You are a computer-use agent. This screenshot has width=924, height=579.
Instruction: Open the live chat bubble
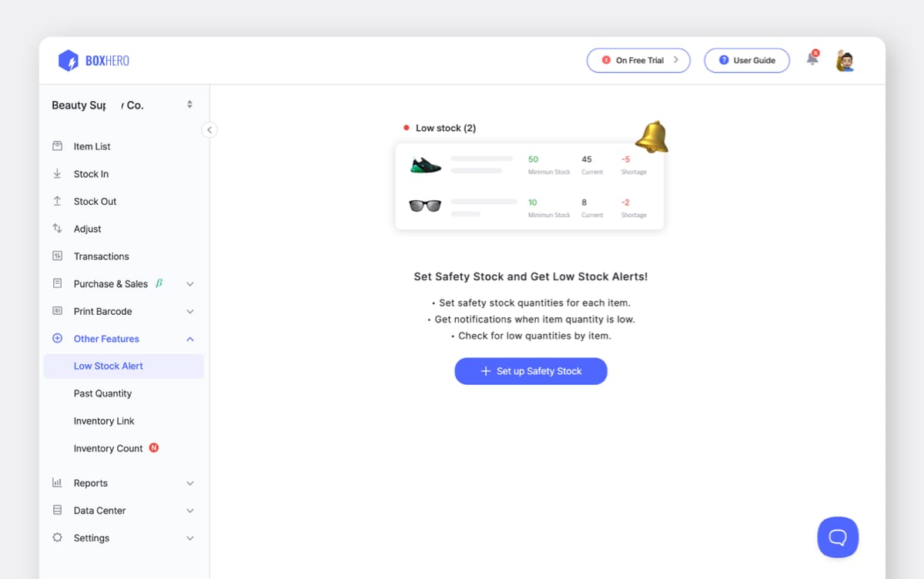838,537
